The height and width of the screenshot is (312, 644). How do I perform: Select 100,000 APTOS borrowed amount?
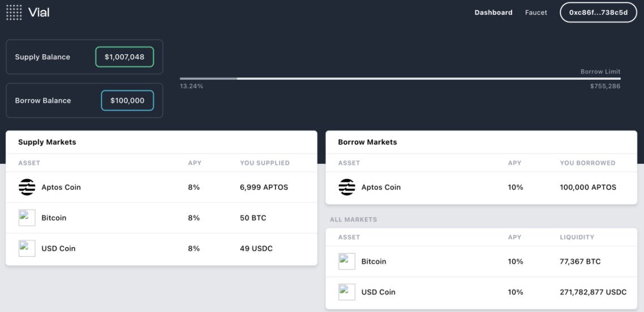coord(588,187)
